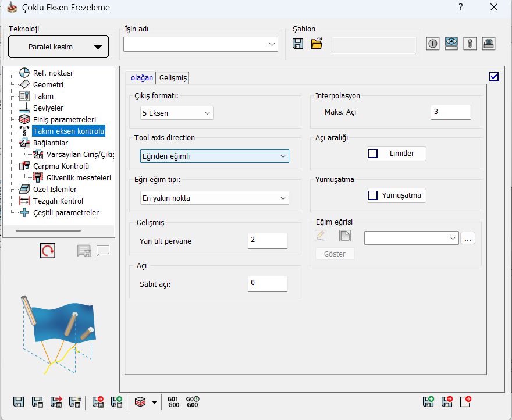Click the save template floppy icon under Şablon

pos(298,44)
